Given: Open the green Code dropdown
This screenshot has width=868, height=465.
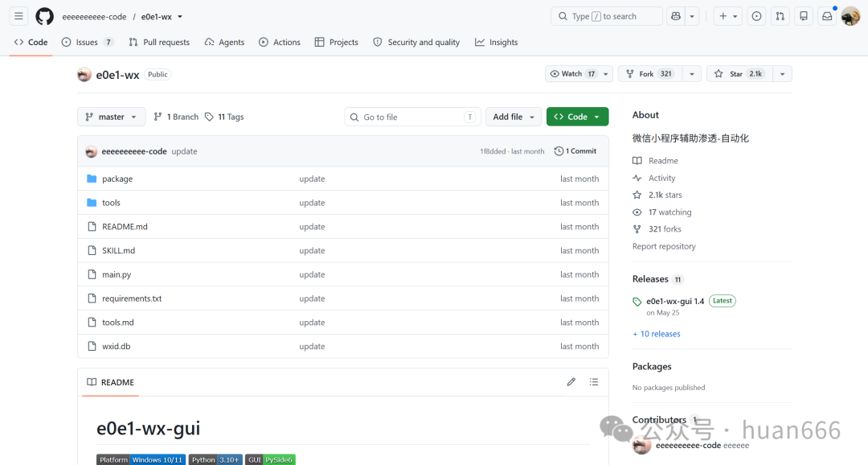Looking at the screenshot, I should [x=577, y=117].
